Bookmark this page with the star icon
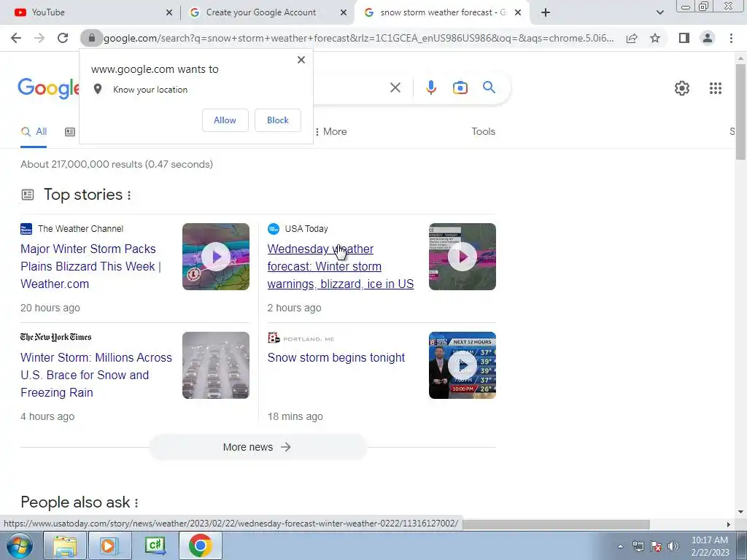747x560 pixels. 655,38
